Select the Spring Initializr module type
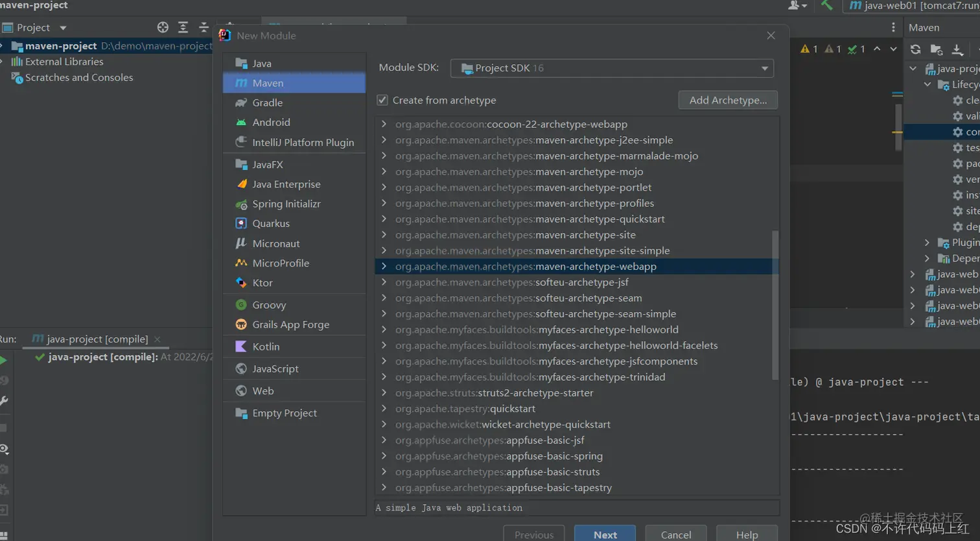The height and width of the screenshot is (541, 980). pyautogui.click(x=286, y=204)
